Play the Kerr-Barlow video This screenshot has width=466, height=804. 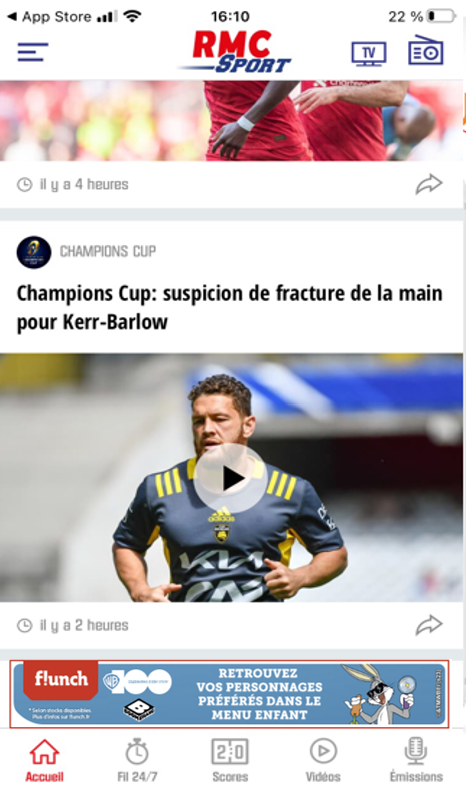coord(231,479)
